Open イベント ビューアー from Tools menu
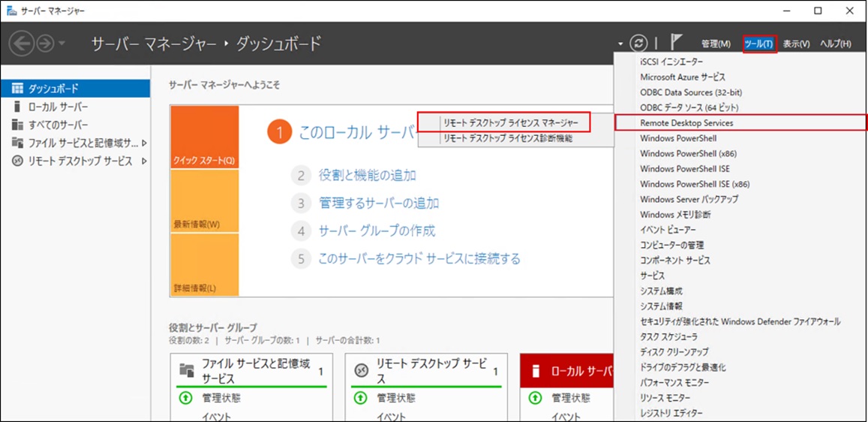Image resolution: width=868 pixels, height=422 pixels. (x=668, y=230)
